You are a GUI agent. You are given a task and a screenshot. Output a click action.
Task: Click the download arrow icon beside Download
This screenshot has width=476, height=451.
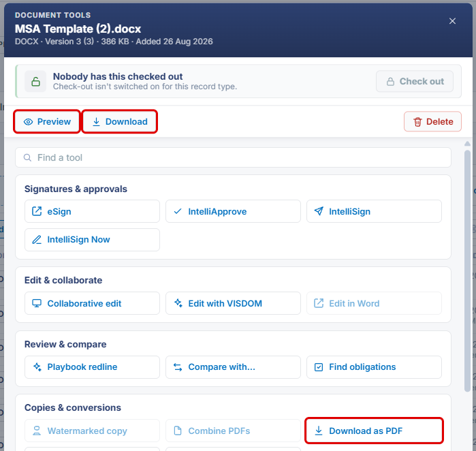pos(96,122)
